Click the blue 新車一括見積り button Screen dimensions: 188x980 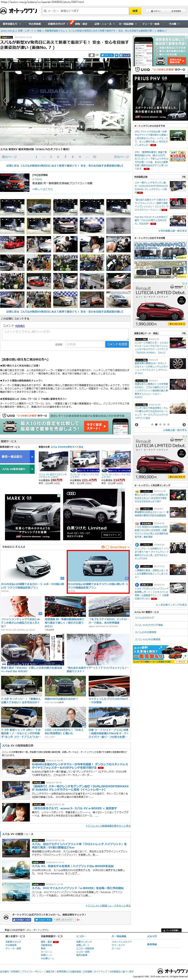tap(18, 456)
